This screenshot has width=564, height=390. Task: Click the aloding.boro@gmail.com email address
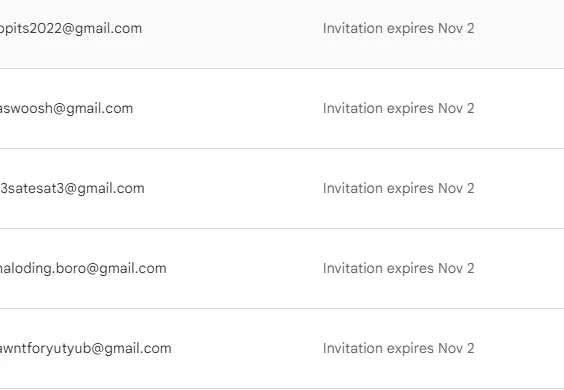pyautogui.click(x=83, y=268)
